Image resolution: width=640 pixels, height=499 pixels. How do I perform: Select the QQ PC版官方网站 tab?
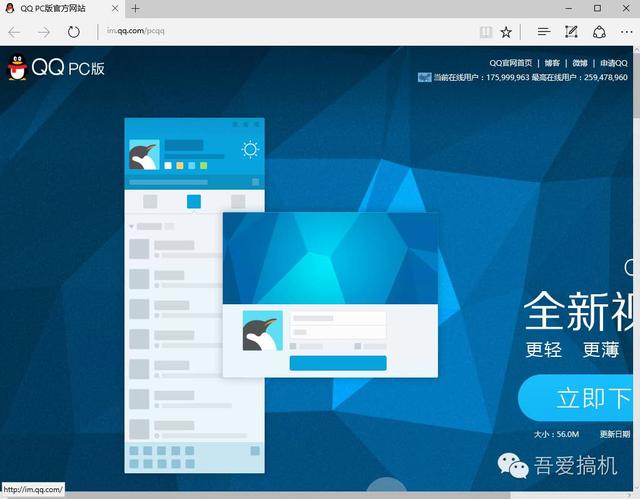pyautogui.click(x=61, y=9)
